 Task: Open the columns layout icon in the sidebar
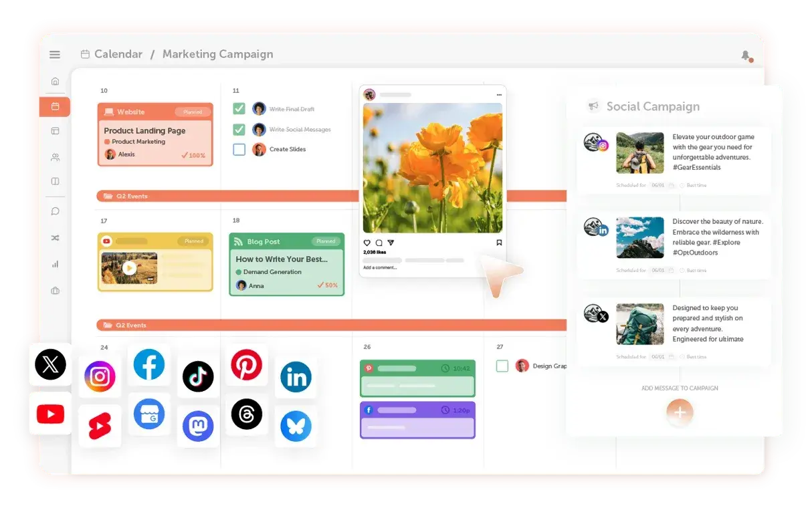click(55, 182)
